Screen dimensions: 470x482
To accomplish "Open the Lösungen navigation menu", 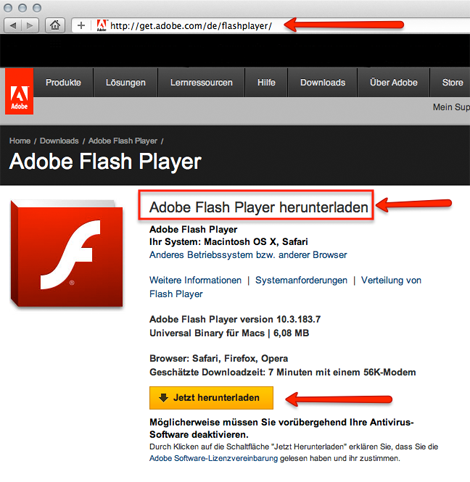I will click(126, 82).
